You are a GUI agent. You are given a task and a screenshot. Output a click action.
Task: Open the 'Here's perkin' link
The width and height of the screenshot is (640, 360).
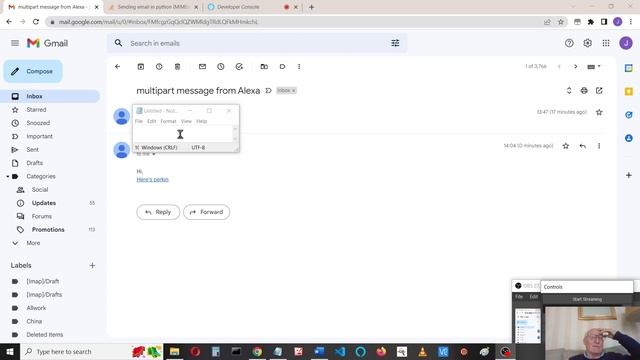click(152, 179)
